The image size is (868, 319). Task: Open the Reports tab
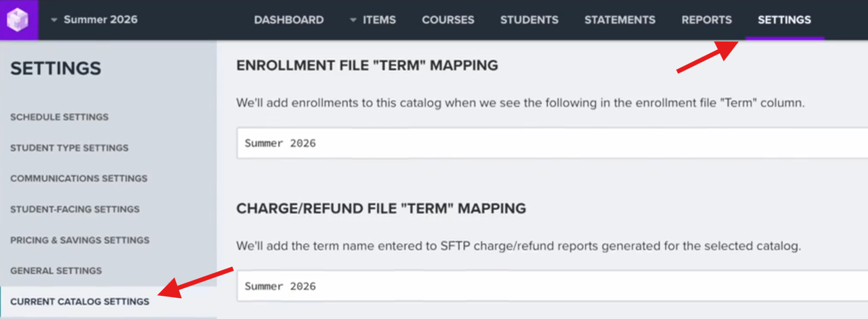click(x=706, y=20)
